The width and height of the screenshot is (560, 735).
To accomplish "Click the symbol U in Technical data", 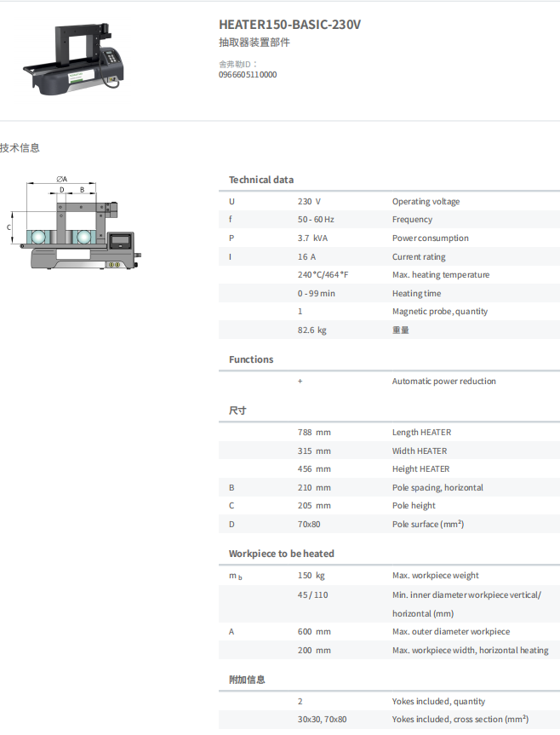I will pyautogui.click(x=231, y=202).
